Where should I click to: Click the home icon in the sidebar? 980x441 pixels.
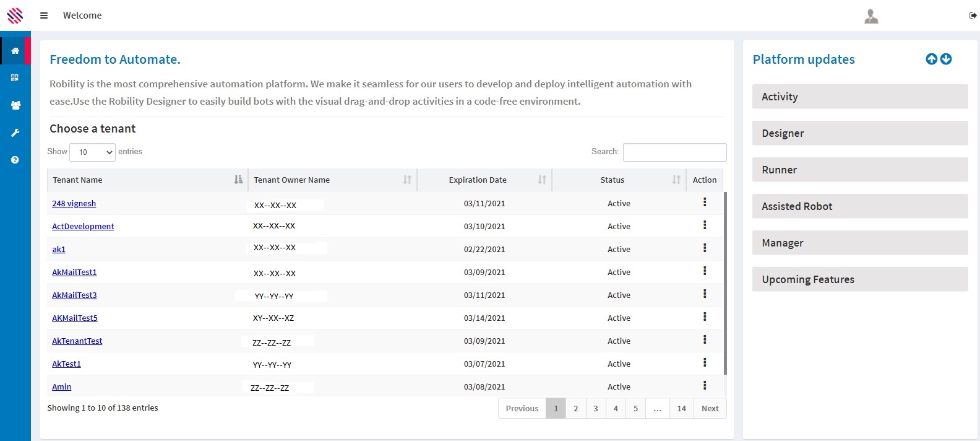[15, 51]
